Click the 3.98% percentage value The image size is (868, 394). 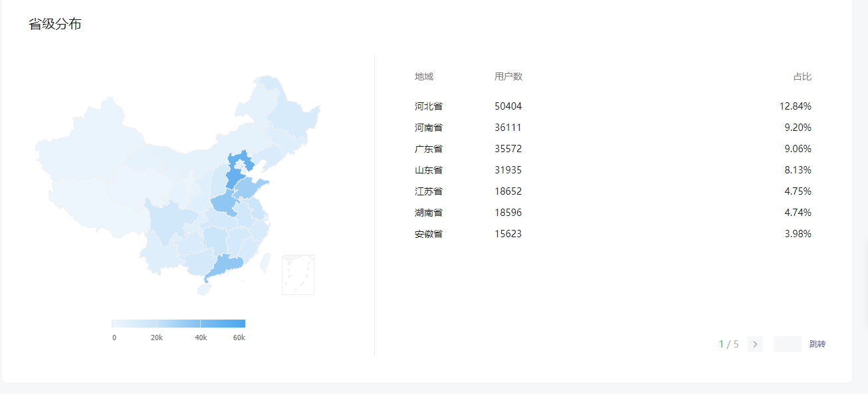[798, 234]
